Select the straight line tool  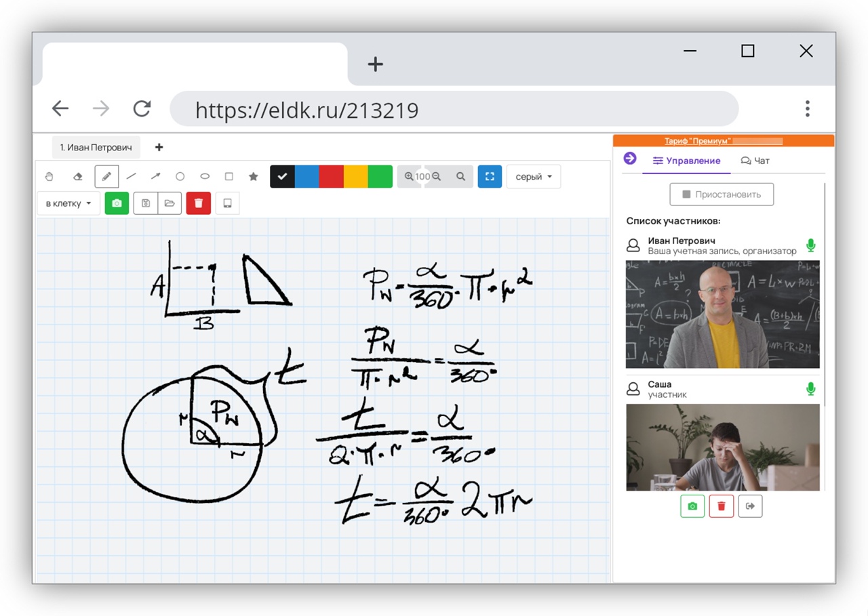click(131, 176)
